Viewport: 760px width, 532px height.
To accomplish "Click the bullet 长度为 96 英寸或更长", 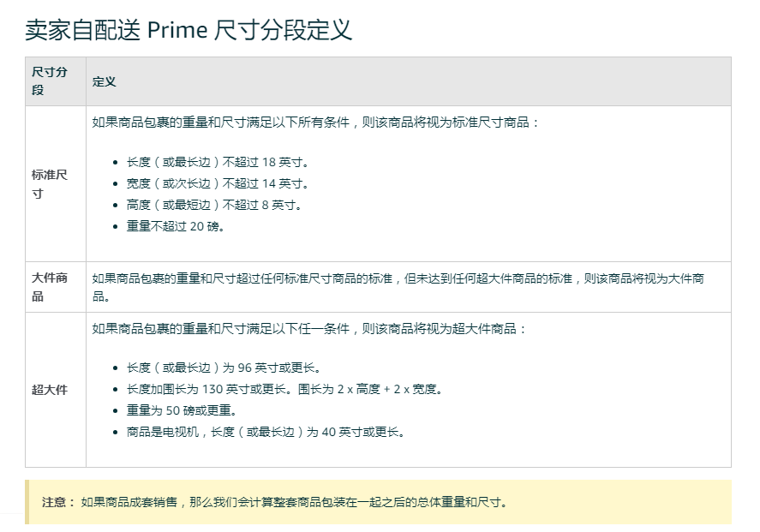I will click(x=224, y=368).
